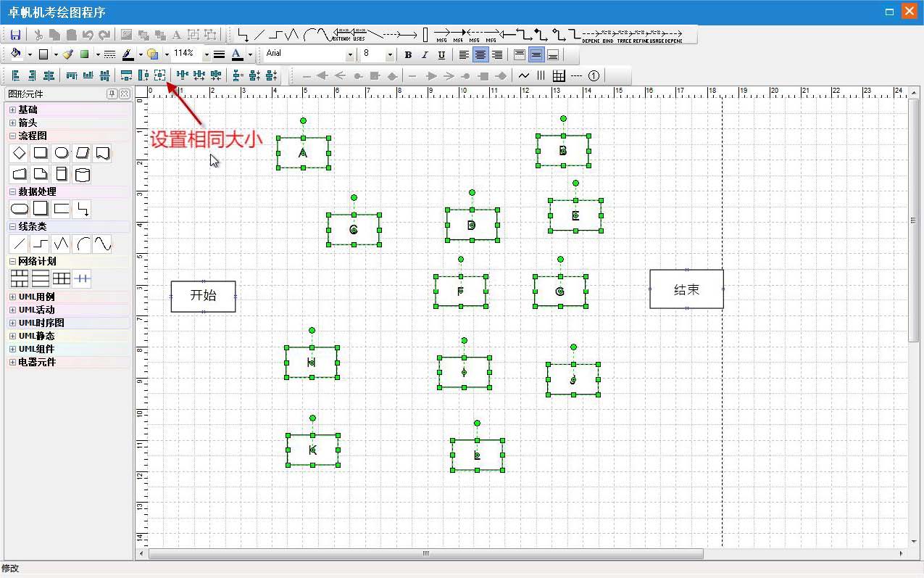Click the Save floppy disk icon
924x578 pixels.
pyautogui.click(x=15, y=34)
